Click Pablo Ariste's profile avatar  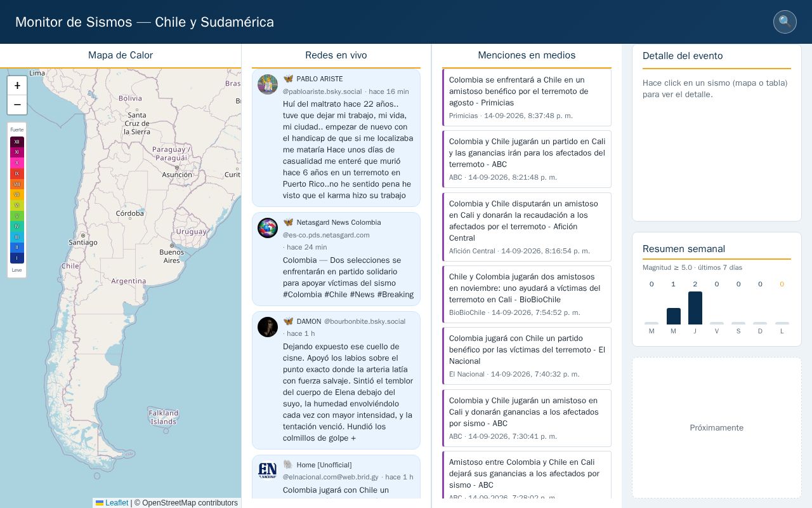click(x=268, y=84)
